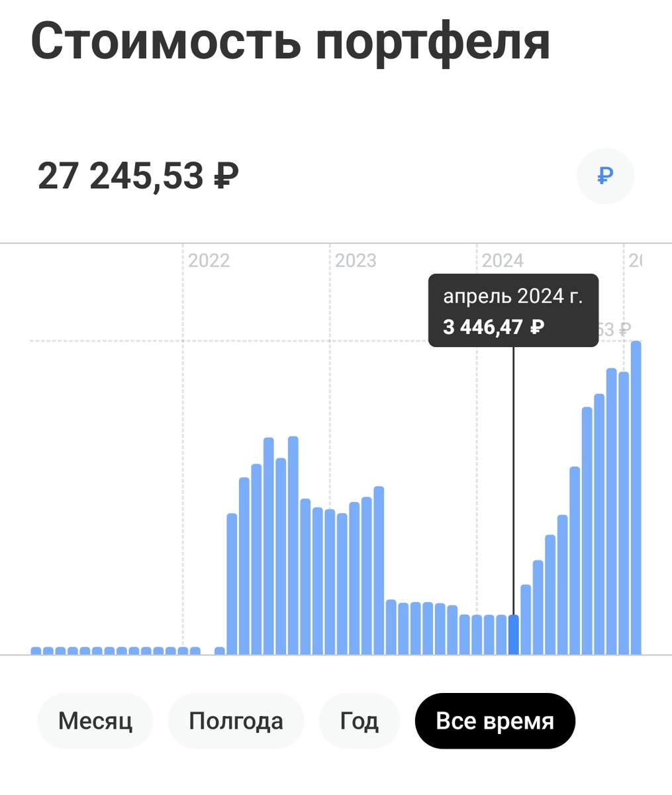The width and height of the screenshot is (672, 795).
Task: Select the Год period filter
Action: pyautogui.click(x=359, y=720)
